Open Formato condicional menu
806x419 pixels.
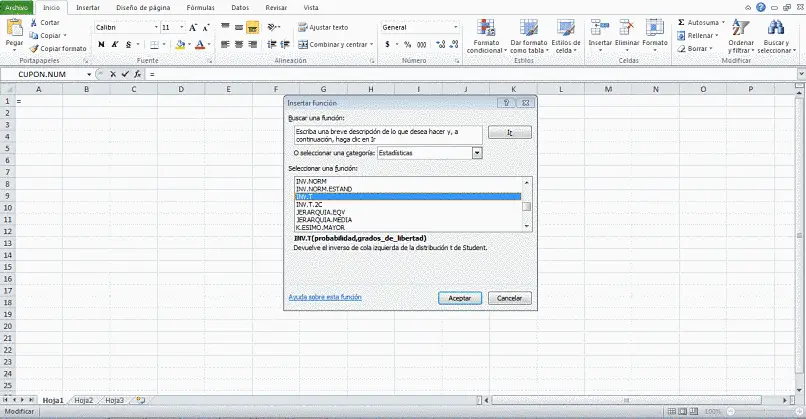[x=486, y=36]
